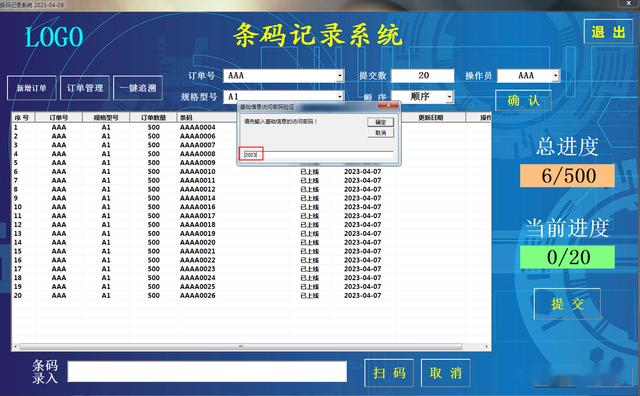Select barcode cell AAAA0012
Image resolution: width=640 pixels, height=396 pixels.
198,189
